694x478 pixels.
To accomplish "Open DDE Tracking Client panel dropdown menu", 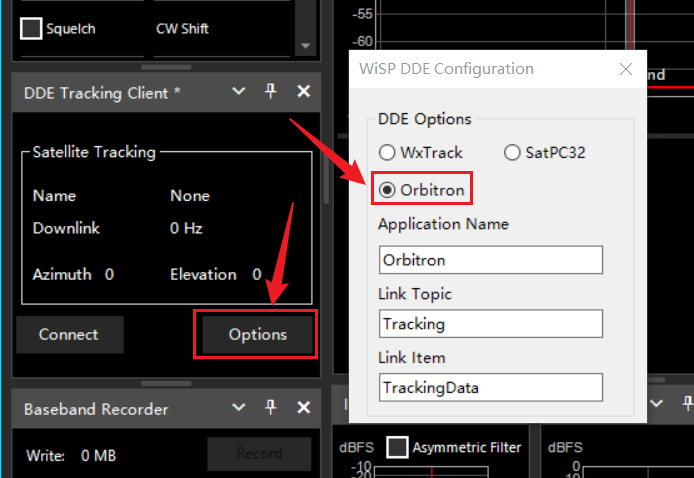I will (238, 91).
